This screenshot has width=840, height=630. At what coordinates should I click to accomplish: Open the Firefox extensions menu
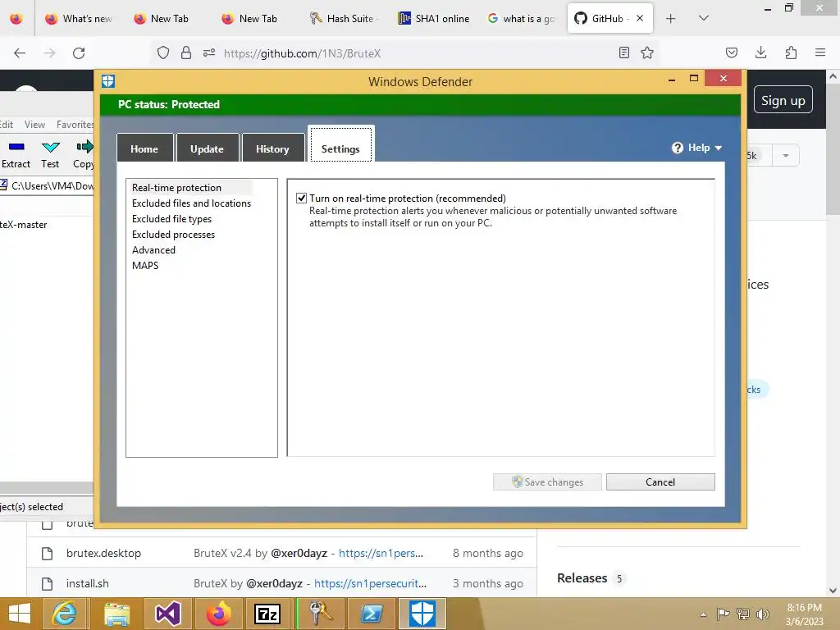(791, 52)
